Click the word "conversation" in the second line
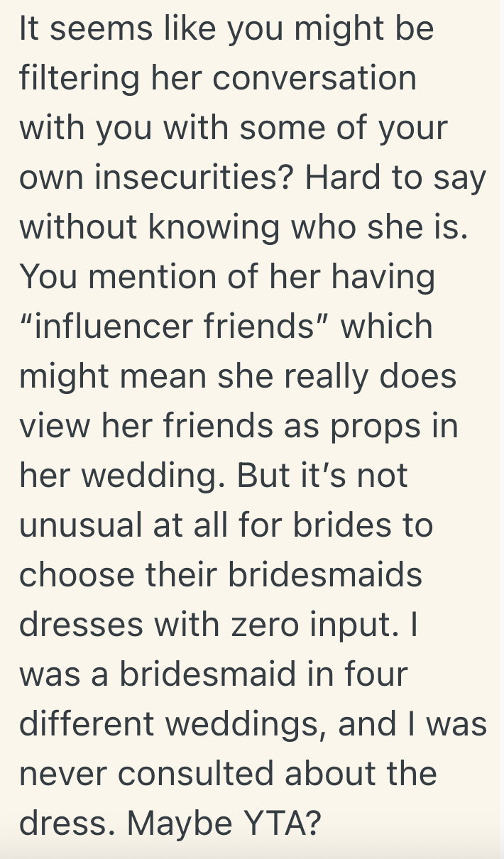Viewport: 504px width, 859px height. pyautogui.click(x=314, y=78)
